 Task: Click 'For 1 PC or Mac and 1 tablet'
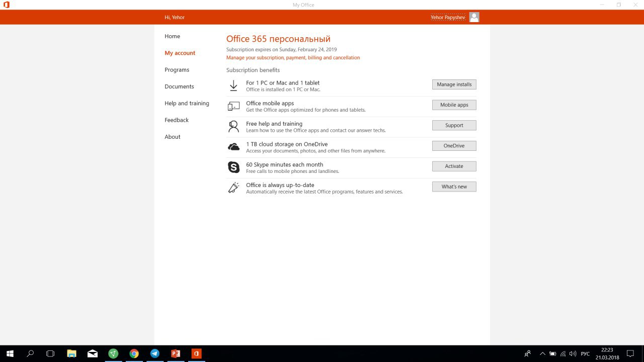(x=283, y=83)
